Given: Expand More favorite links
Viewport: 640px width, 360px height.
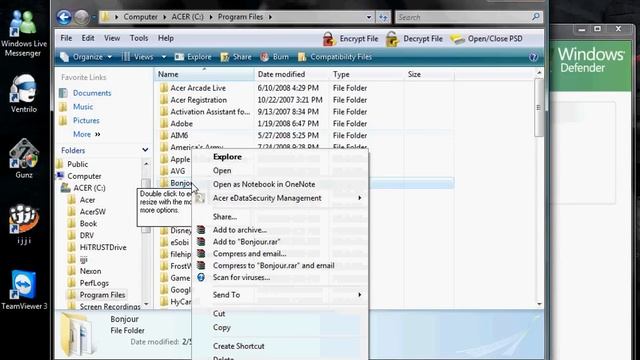Looking at the screenshot, I should (87, 134).
